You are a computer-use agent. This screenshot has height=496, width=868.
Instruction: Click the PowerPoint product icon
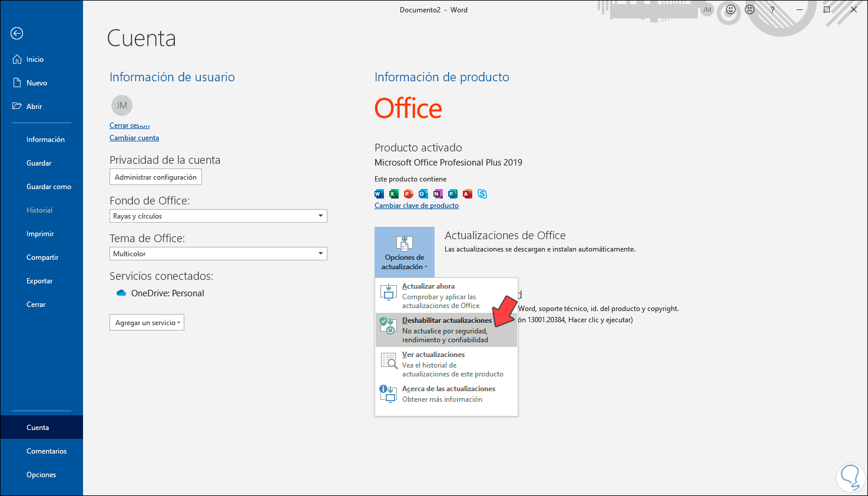point(409,194)
